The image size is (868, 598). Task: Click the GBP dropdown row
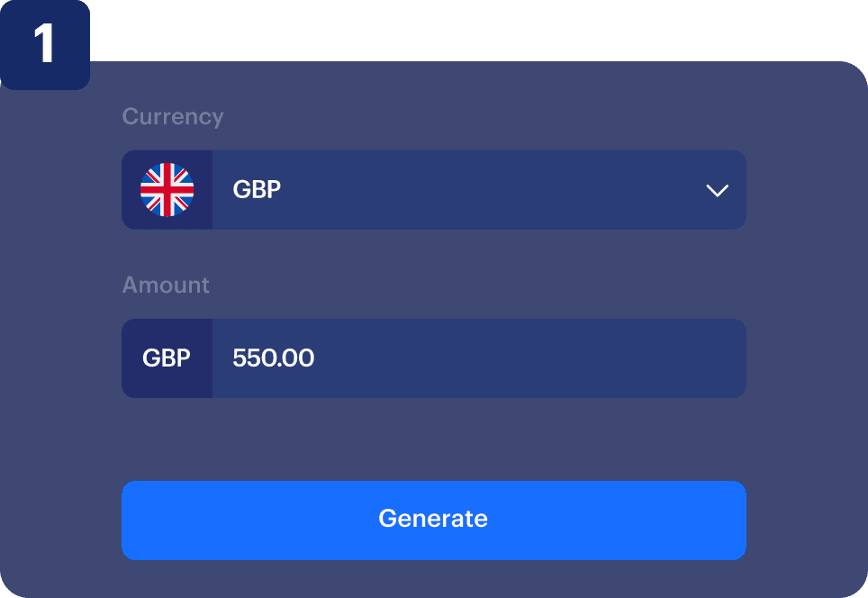click(434, 190)
